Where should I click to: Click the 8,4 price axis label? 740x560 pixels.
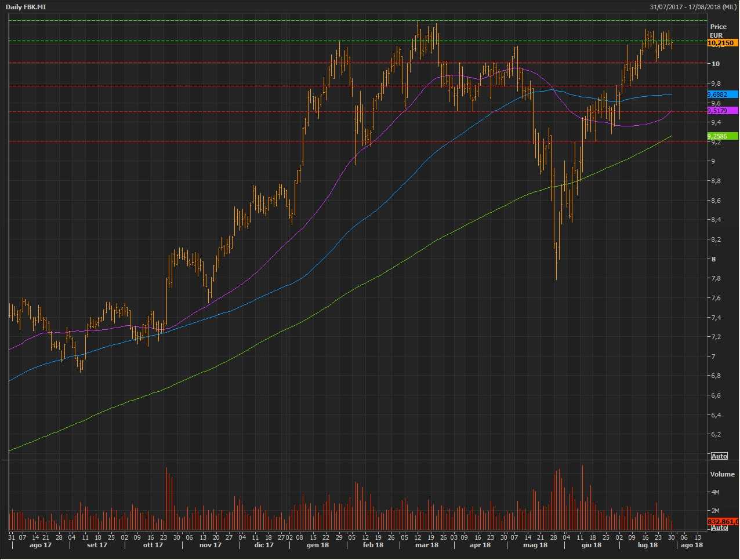coord(716,220)
